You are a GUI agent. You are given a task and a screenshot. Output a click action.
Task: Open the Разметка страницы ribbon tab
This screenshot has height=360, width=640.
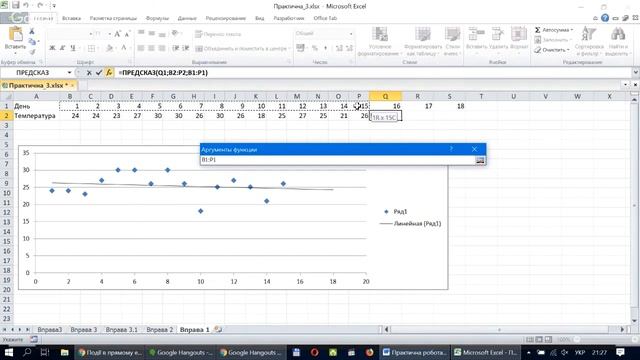tap(113, 18)
